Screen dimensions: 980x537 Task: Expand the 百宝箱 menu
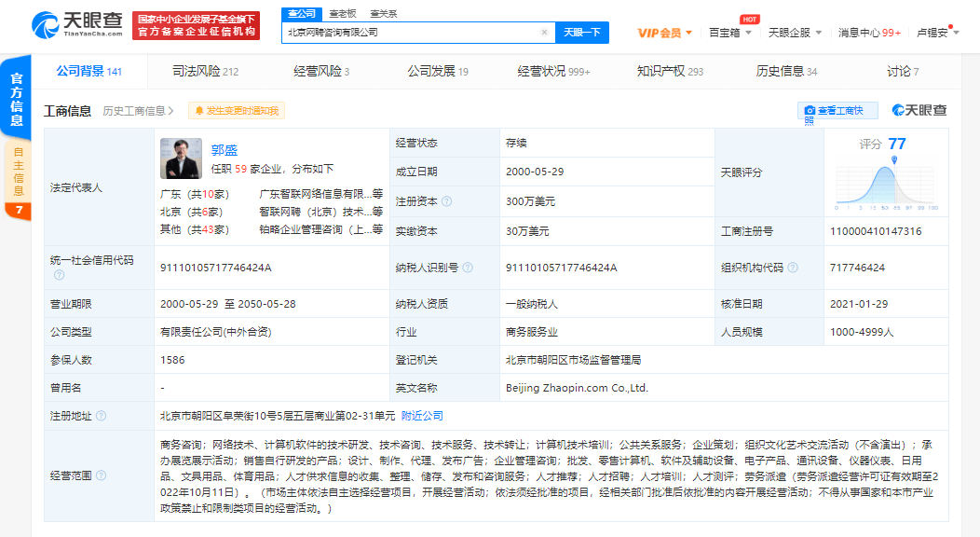point(730,34)
